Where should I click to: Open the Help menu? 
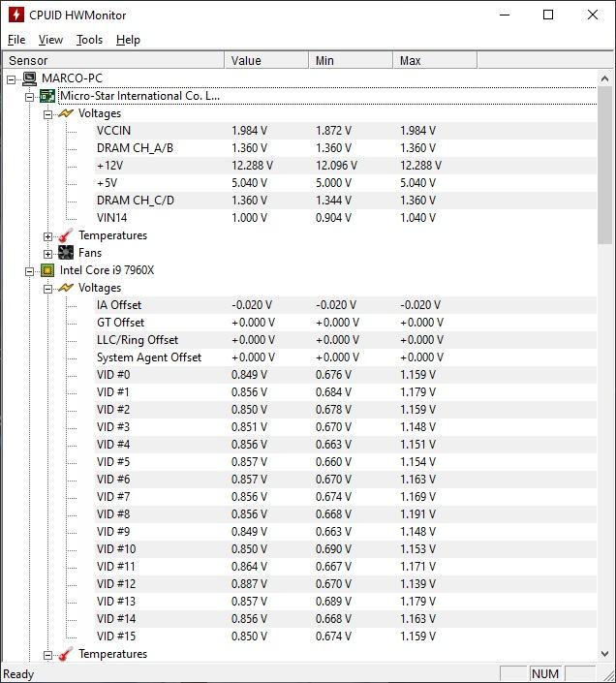pyautogui.click(x=128, y=40)
